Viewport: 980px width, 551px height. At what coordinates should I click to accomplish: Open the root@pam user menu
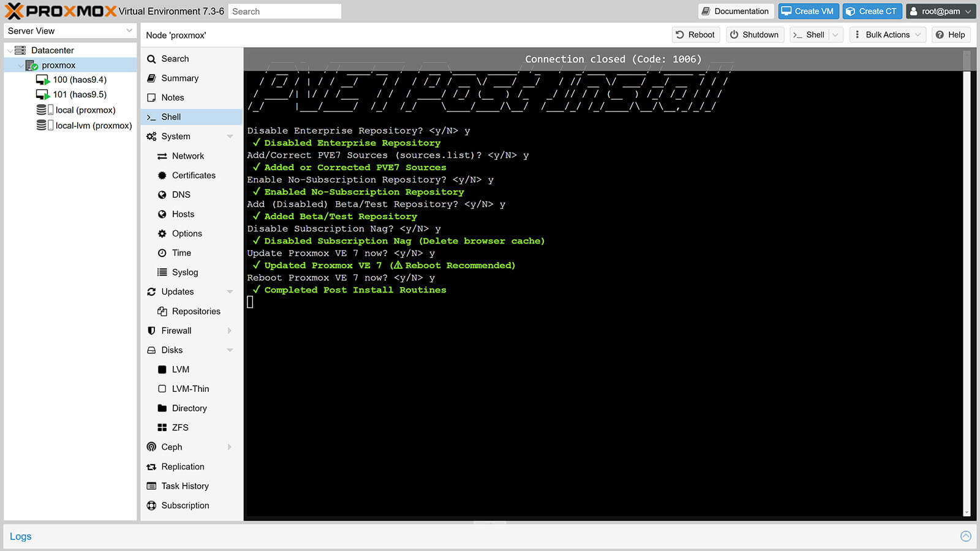941,11
